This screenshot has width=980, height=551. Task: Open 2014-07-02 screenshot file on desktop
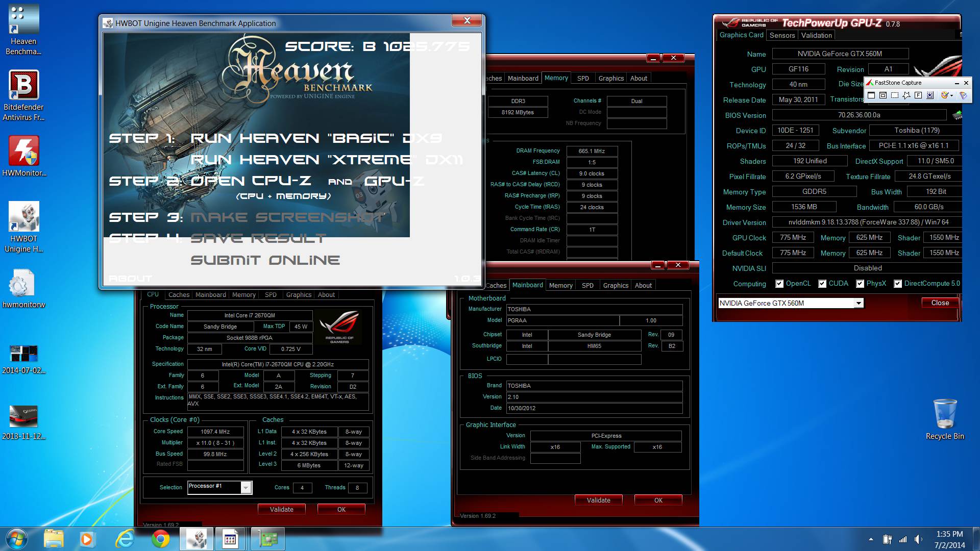(23, 359)
